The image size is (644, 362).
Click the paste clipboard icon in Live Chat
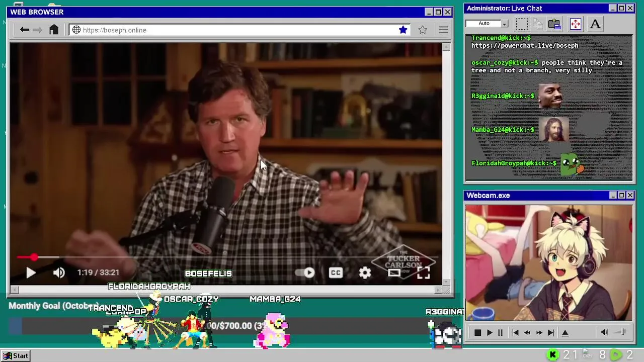coord(554,24)
